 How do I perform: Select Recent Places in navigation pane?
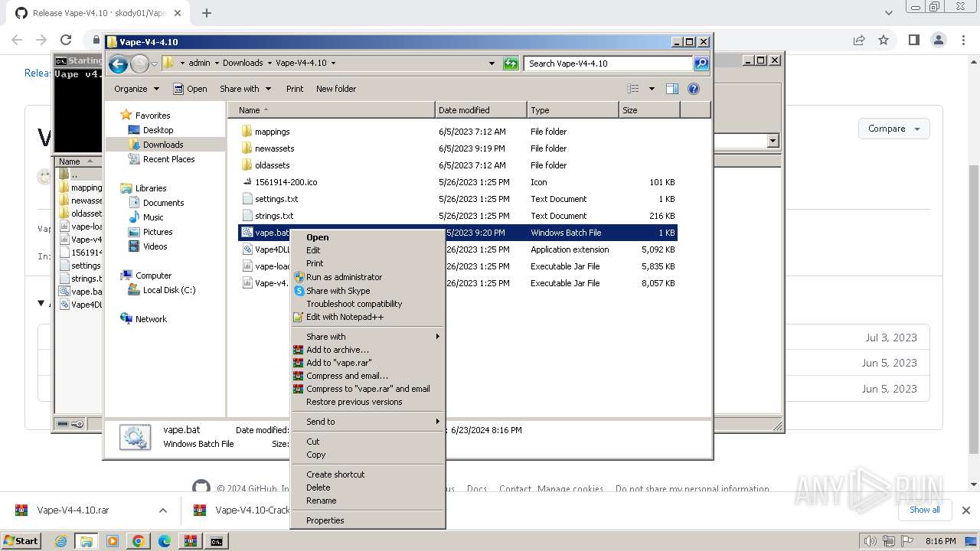point(168,159)
